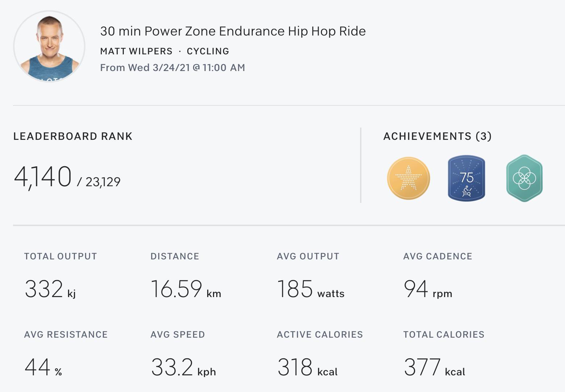Click the instructor profile photo
565x392 pixels.
(x=49, y=46)
